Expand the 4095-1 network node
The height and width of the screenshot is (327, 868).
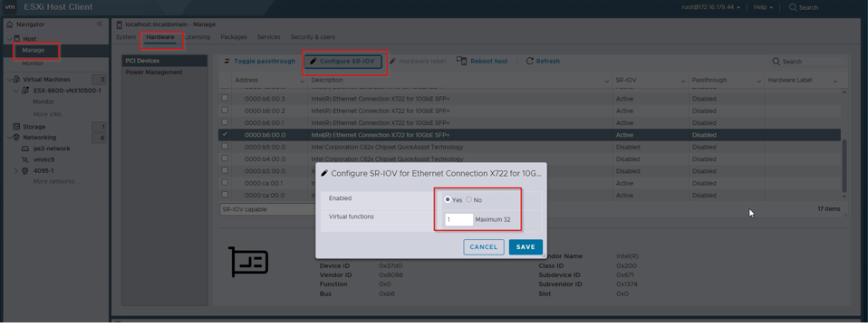tap(16, 170)
